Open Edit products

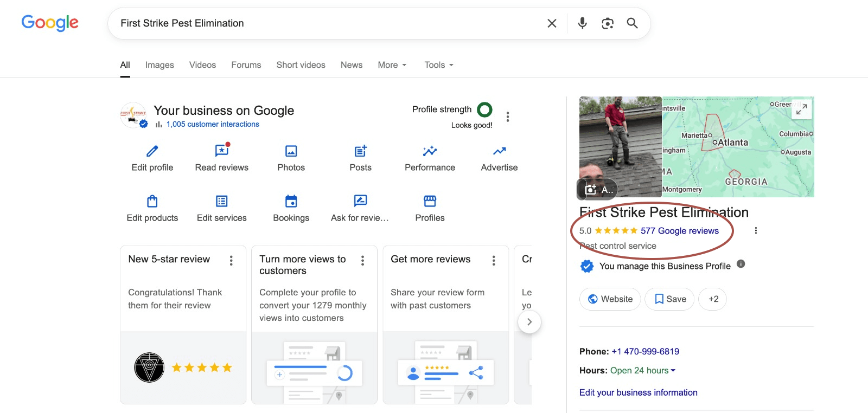152,208
